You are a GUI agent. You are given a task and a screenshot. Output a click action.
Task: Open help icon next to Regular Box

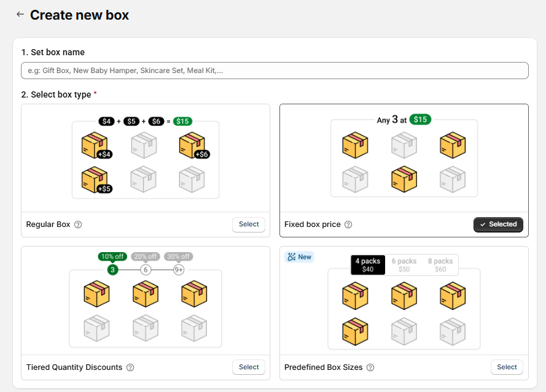click(x=78, y=225)
